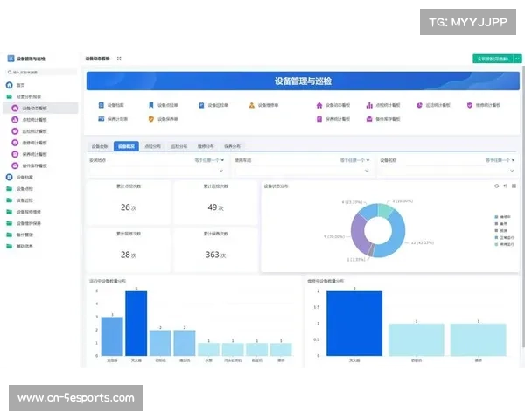This screenshot has height=420, width=525.
Task: Open the 巡检统计看板 pie icon
Action: (x=419, y=105)
